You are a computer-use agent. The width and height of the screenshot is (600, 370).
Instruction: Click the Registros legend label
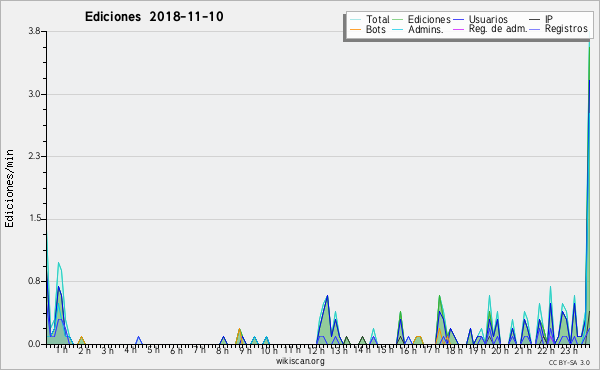[x=566, y=29]
